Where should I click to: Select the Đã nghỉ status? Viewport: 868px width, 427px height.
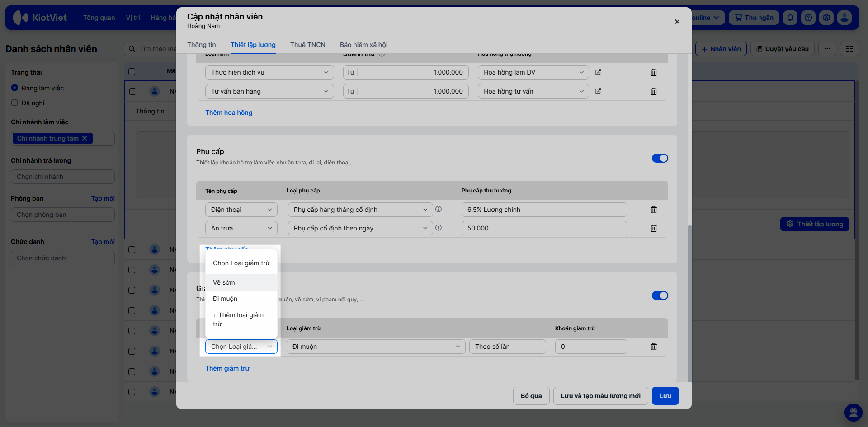click(14, 103)
